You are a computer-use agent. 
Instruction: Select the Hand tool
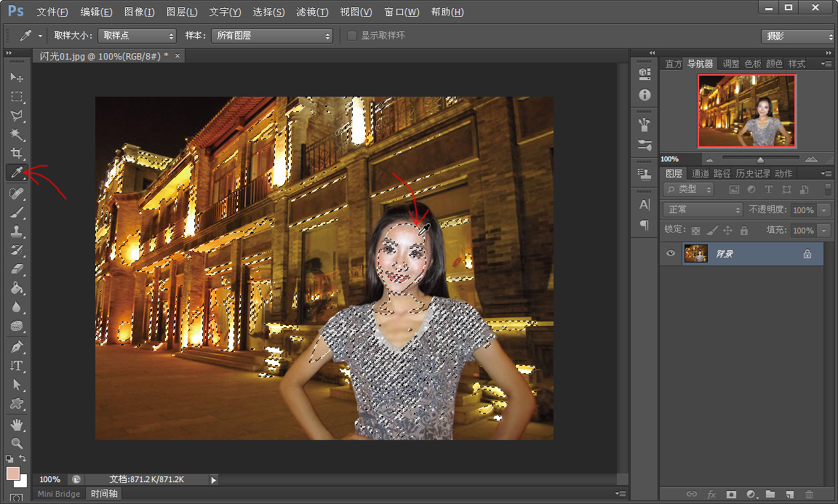(x=17, y=425)
